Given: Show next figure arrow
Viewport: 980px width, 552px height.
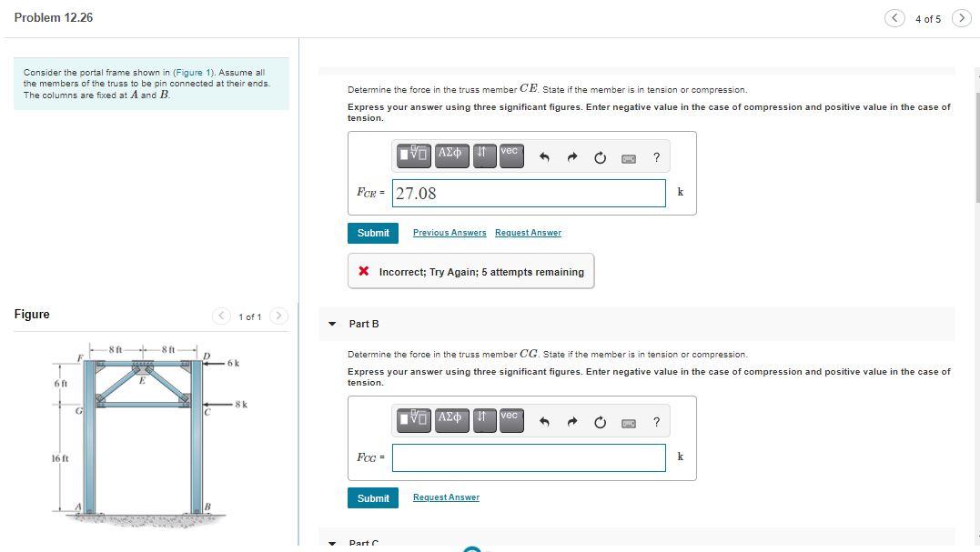Looking at the screenshot, I should (x=278, y=316).
